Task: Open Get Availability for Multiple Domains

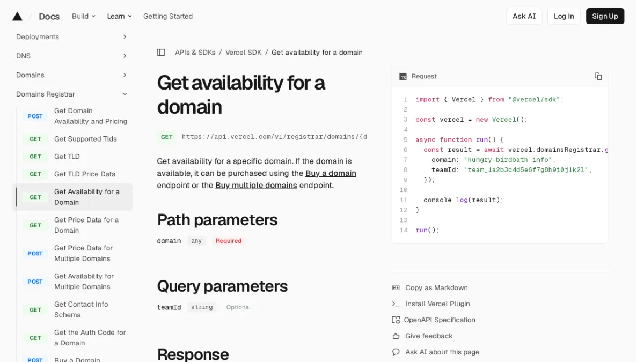Action: tap(84, 282)
